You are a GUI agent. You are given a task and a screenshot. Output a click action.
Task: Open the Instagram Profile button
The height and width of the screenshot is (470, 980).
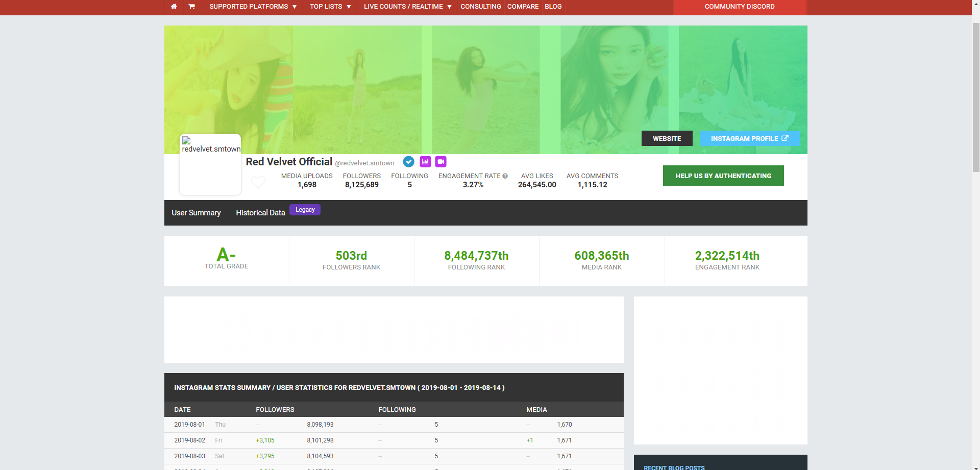750,138
